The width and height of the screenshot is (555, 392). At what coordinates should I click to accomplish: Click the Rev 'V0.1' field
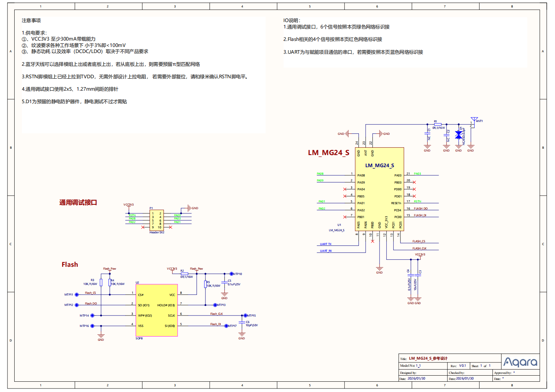(x=462, y=365)
